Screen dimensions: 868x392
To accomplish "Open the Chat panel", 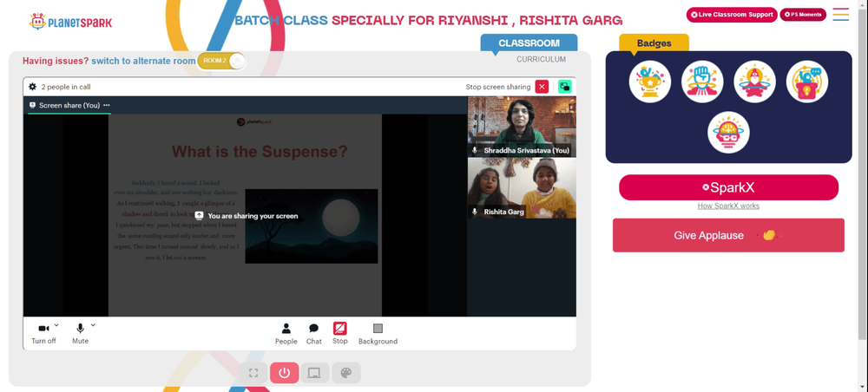I will coord(314,334).
